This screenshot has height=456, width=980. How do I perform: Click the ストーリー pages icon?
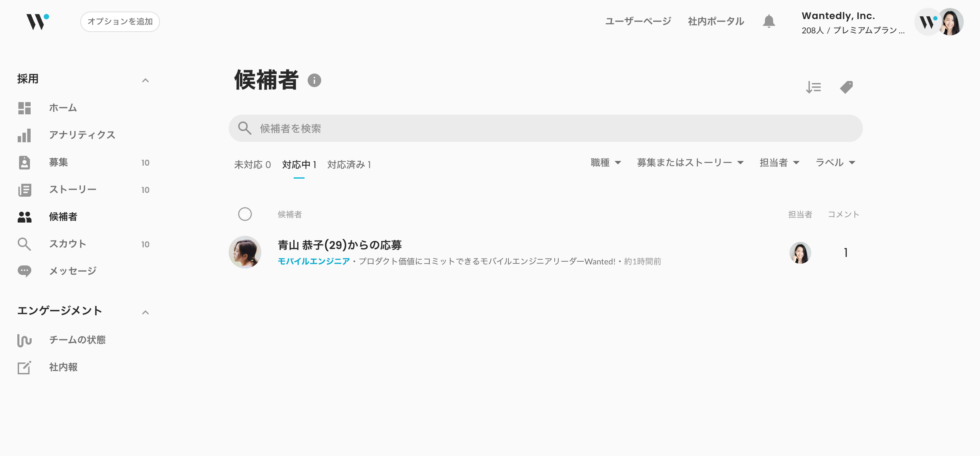(x=24, y=190)
